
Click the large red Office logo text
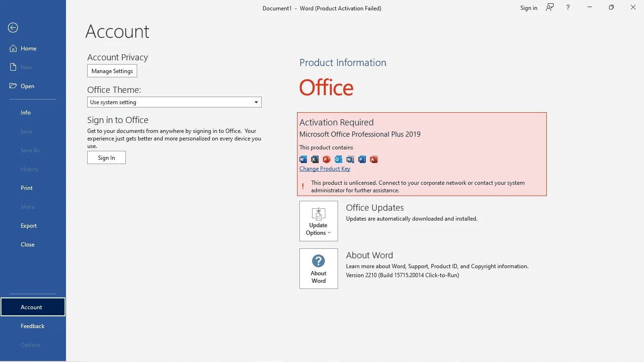coord(326,88)
